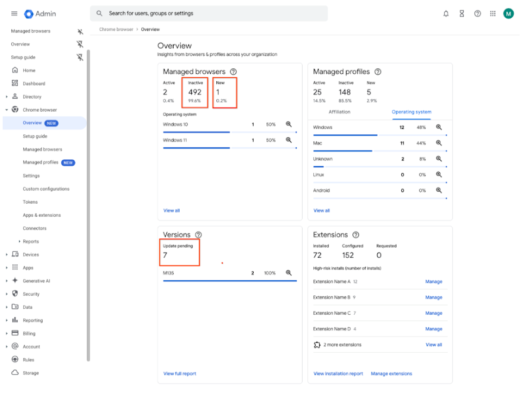Unpin the Managed browsers shortcut

tap(80, 31)
